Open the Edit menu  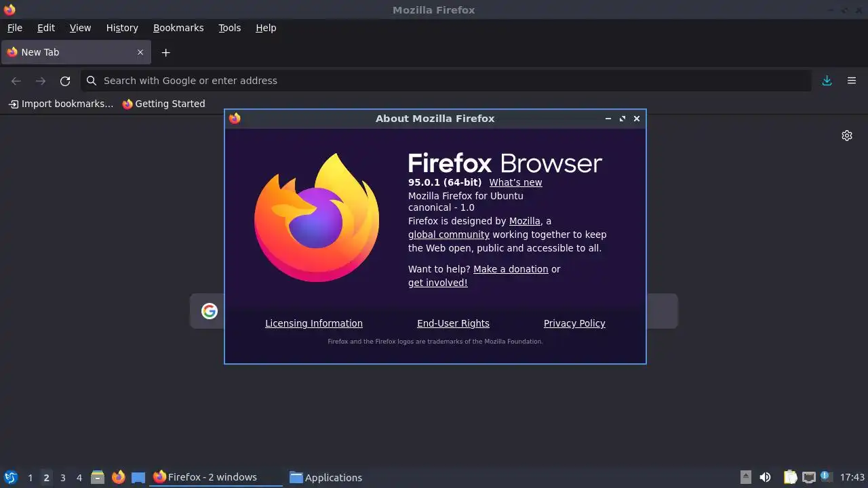[x=46, y=28]
